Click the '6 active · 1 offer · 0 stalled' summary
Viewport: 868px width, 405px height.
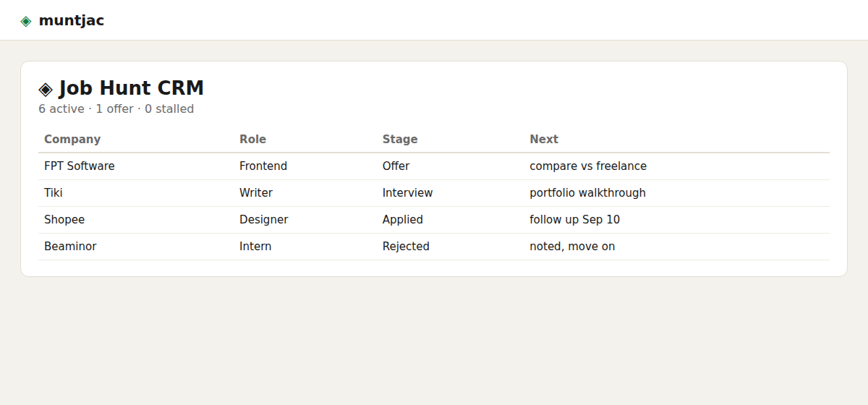116,109
